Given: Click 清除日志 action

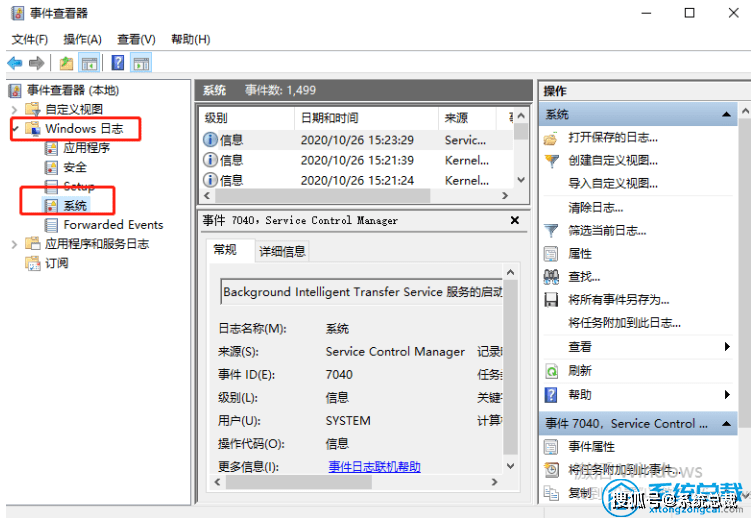Looking at the screenshot, I should click(x=595, y=208).
